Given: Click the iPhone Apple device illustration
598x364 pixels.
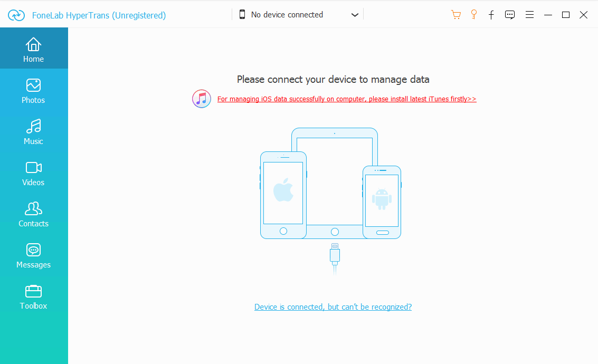Looking at the screenshot, I should [x=283, y=195].
